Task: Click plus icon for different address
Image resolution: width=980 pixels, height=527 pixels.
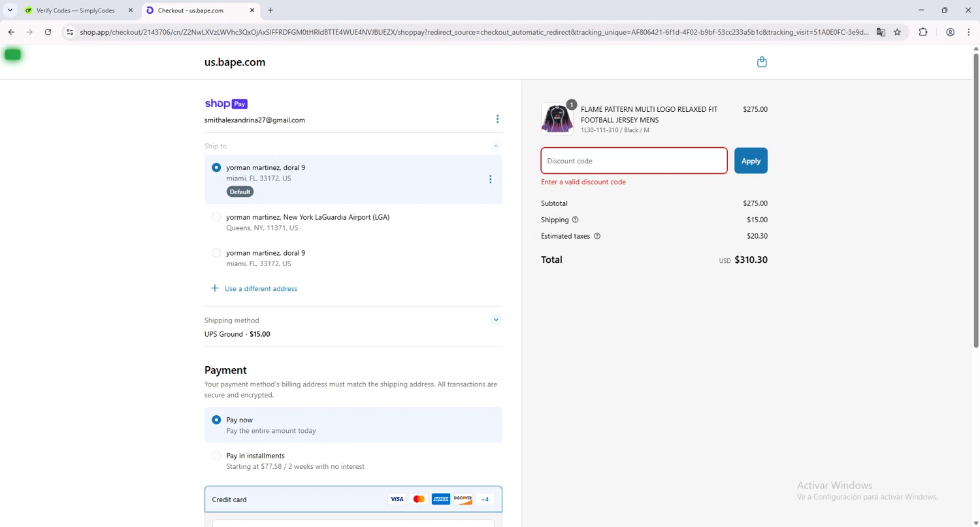Action: click(214, 288)
